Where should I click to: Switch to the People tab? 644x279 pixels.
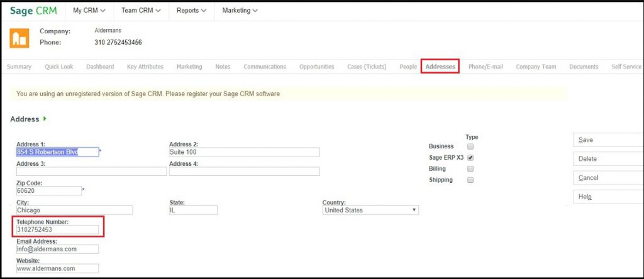click(408, 67)
